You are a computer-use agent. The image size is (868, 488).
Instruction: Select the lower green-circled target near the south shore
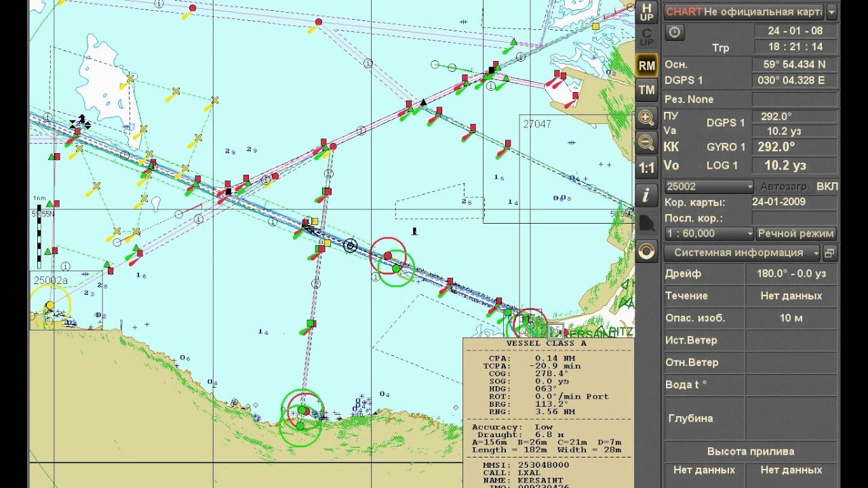(x=300, y=426)
